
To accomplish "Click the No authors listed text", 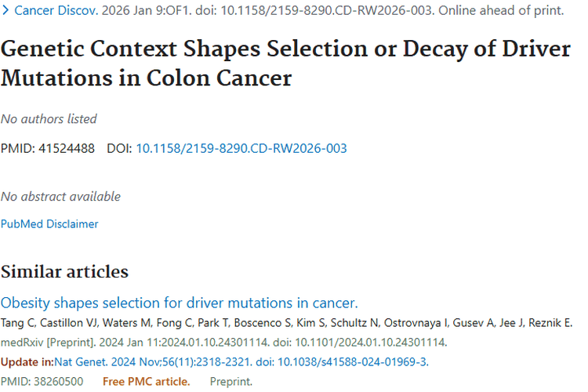I will click(49, 119).
